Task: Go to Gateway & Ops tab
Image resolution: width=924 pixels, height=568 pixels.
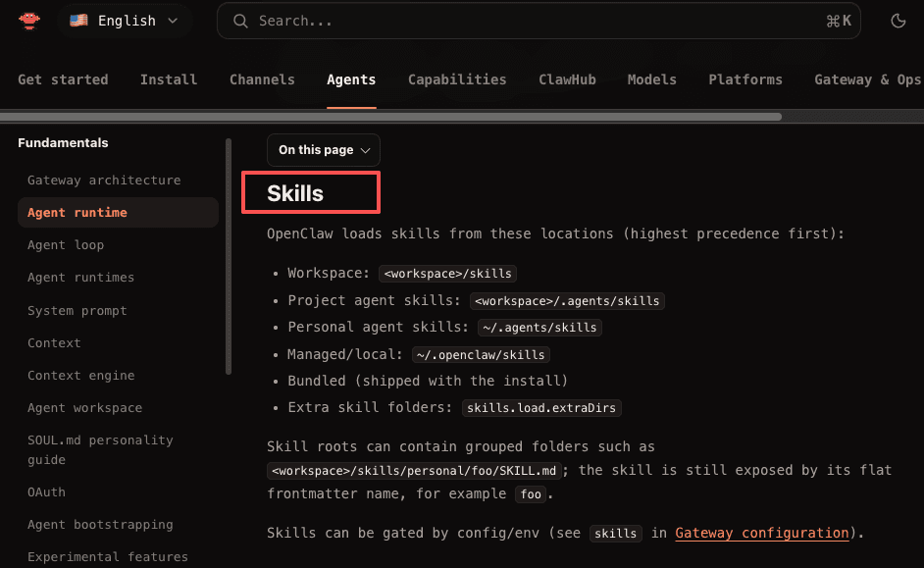Action: tap(867, 79)
